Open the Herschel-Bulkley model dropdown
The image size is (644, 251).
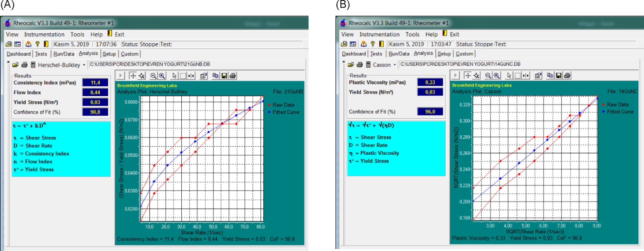pos(84,65)
